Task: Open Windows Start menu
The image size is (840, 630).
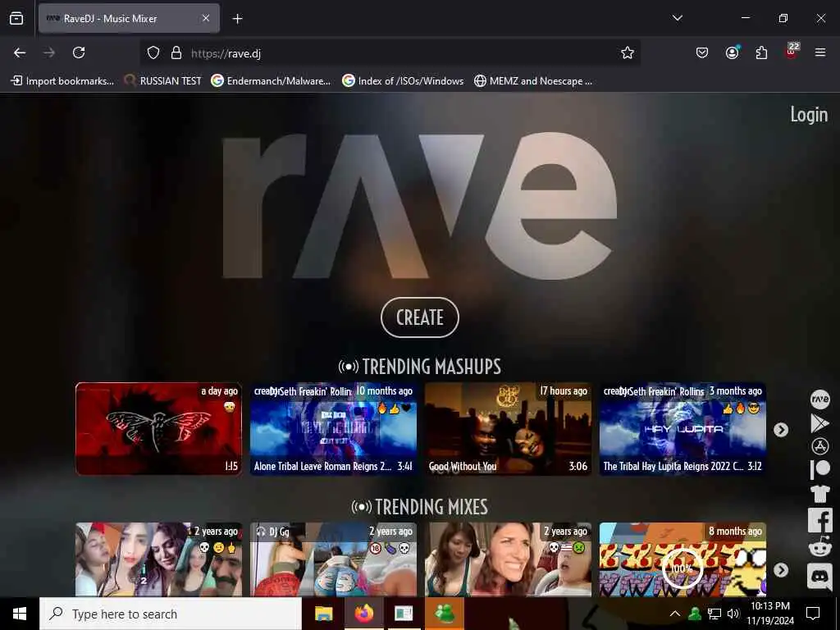Action: click(20, 614)
